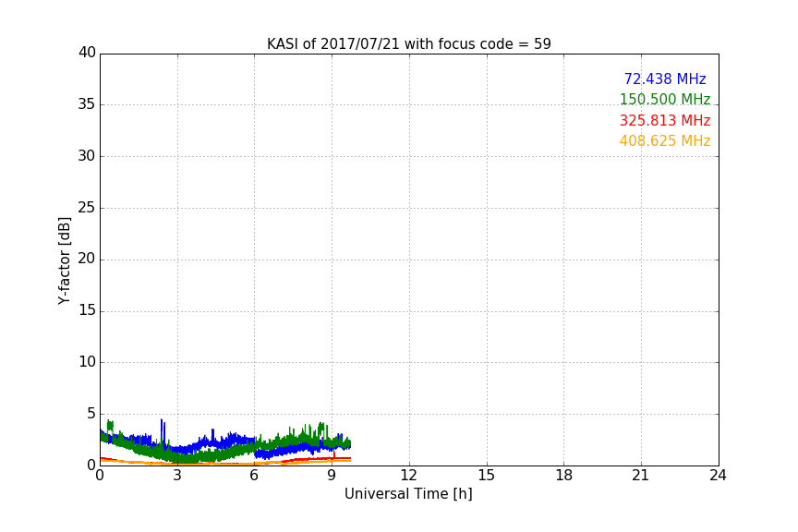Screen dimensions: 798x532
Task: Click the 'Universal Time [h]' axis label
Action: coord(408,494)
